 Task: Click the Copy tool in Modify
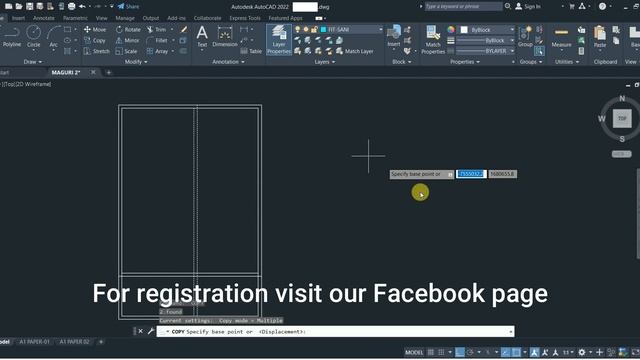(95, 40)
